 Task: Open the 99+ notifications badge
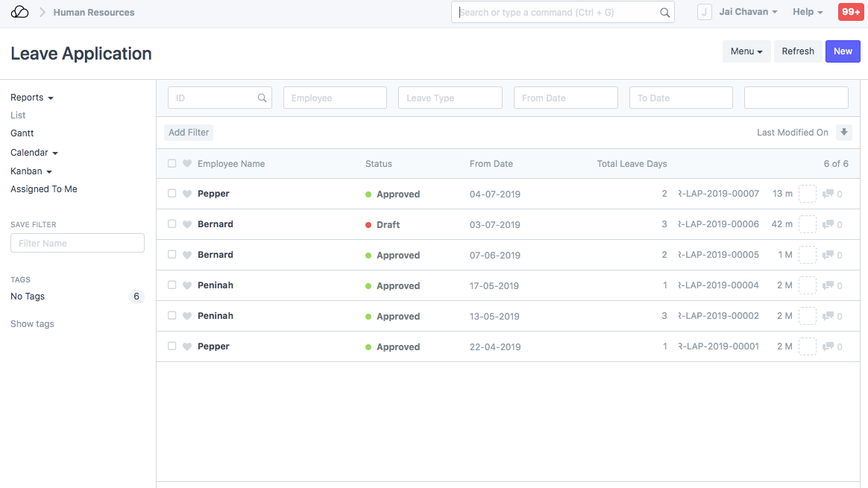[850, 12]
